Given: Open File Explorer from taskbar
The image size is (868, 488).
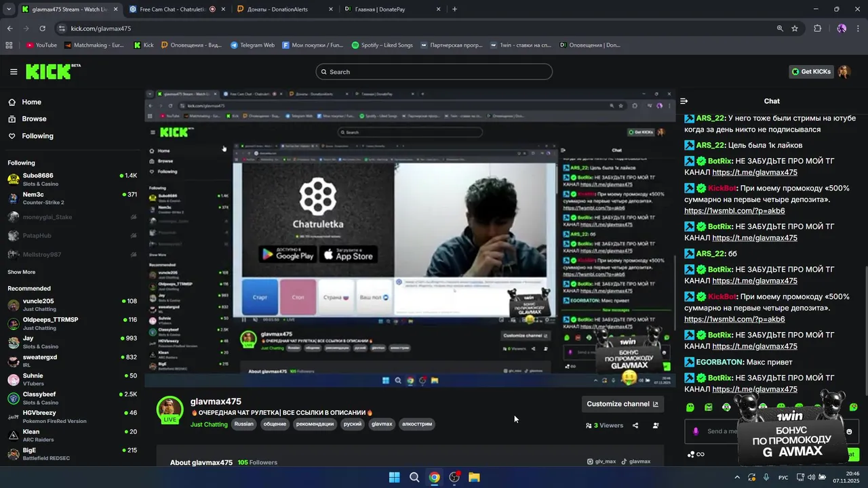Looking at the screenshot, I should [x=474, y=477].
